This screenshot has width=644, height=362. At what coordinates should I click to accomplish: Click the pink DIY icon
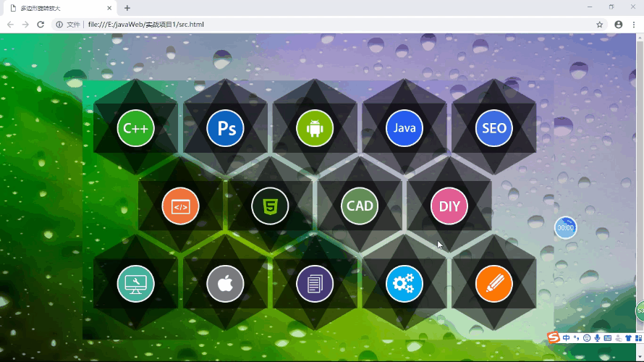point(449,206)
